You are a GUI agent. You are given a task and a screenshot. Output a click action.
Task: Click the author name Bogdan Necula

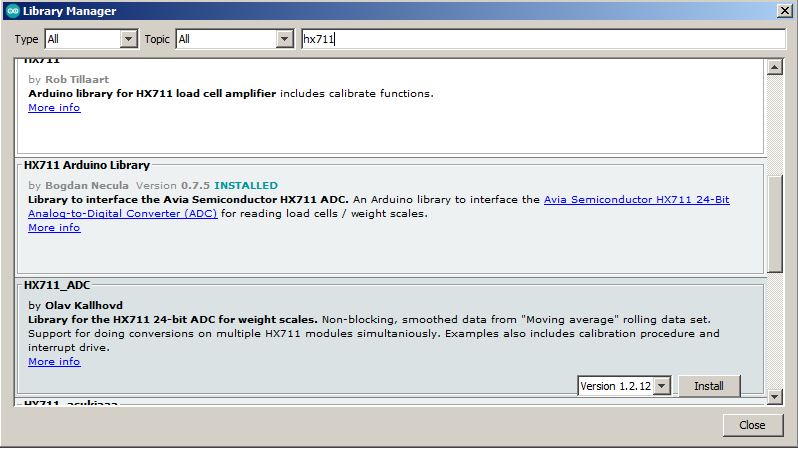click(x=87, y=185)
